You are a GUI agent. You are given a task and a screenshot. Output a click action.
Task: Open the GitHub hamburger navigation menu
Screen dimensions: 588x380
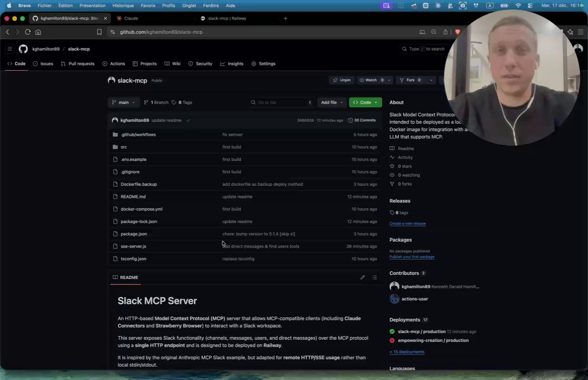pyautogui.click(x=10, y=49)
